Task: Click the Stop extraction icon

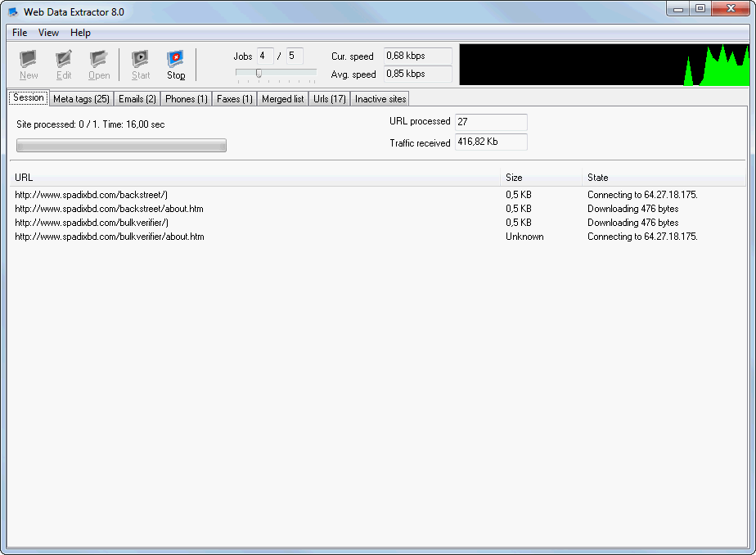Action: [x=176, y=64]
